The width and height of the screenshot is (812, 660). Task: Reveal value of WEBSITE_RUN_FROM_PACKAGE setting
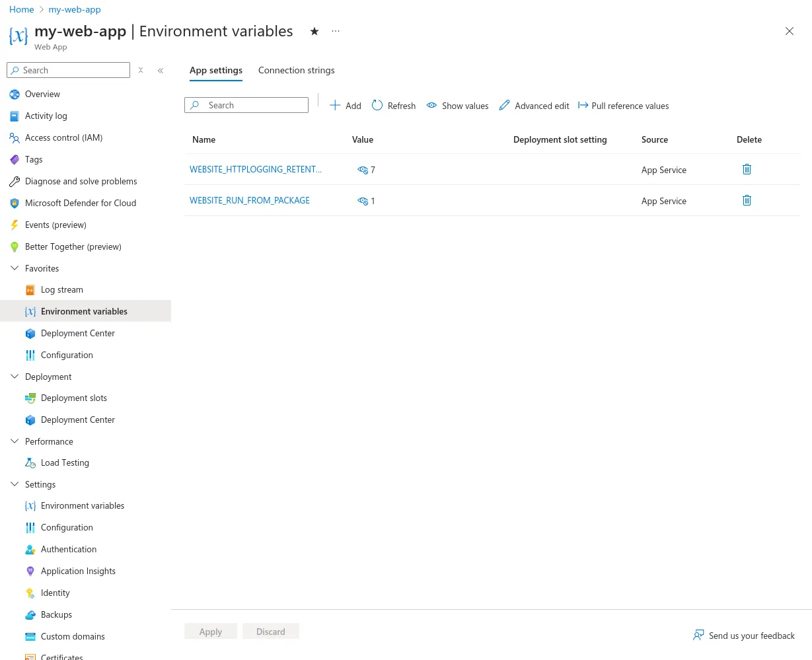pyautogui.click(x=363, y=201)
